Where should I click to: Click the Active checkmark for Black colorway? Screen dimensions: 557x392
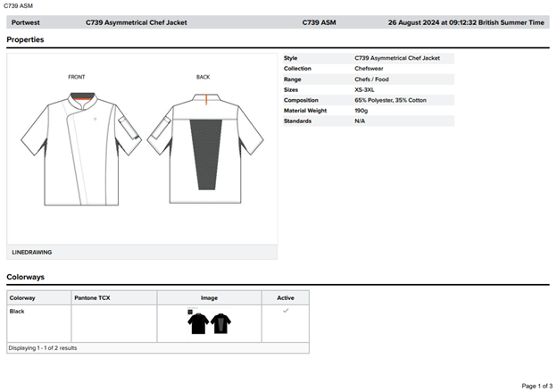(286, 311)
